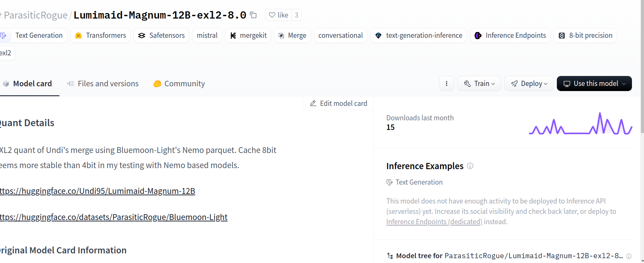Open the like count of 3
The width and height of the screenshot is (644, 263).
click(297, 15)
